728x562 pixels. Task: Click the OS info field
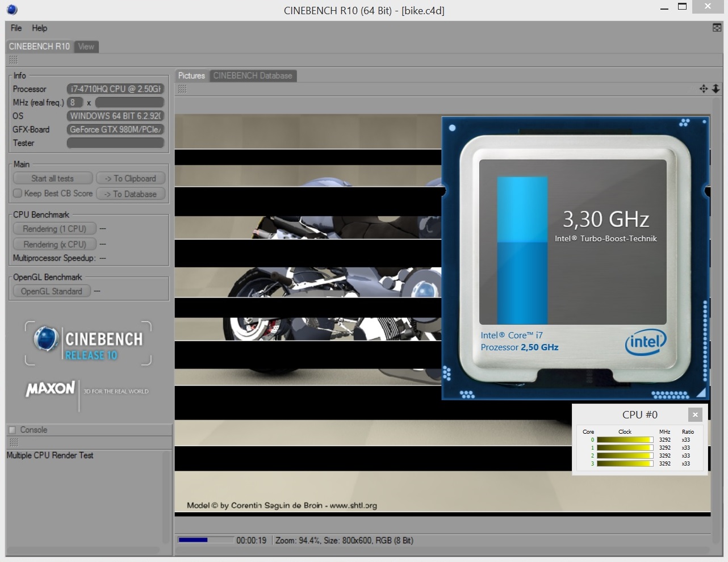coord(115,116)
